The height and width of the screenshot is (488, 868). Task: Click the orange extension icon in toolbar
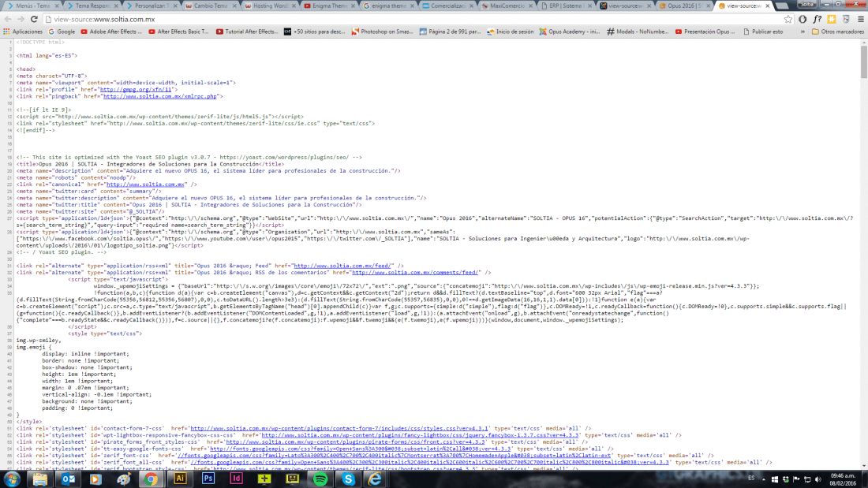832,20
